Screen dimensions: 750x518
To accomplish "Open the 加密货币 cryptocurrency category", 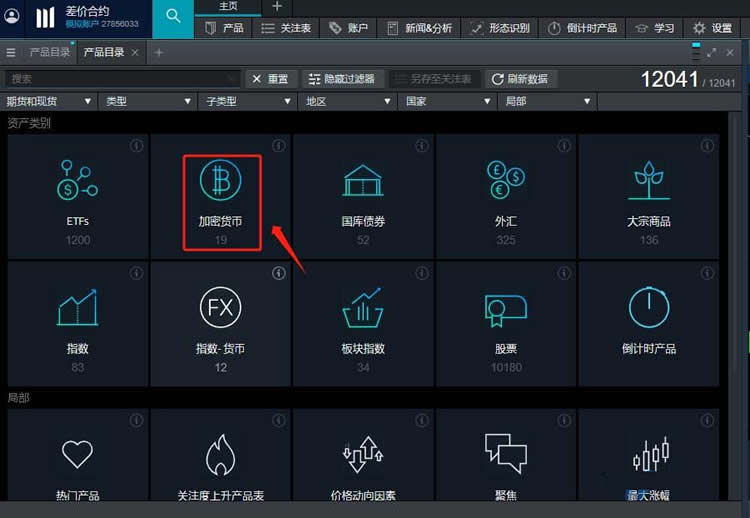I will coord(221,197).
